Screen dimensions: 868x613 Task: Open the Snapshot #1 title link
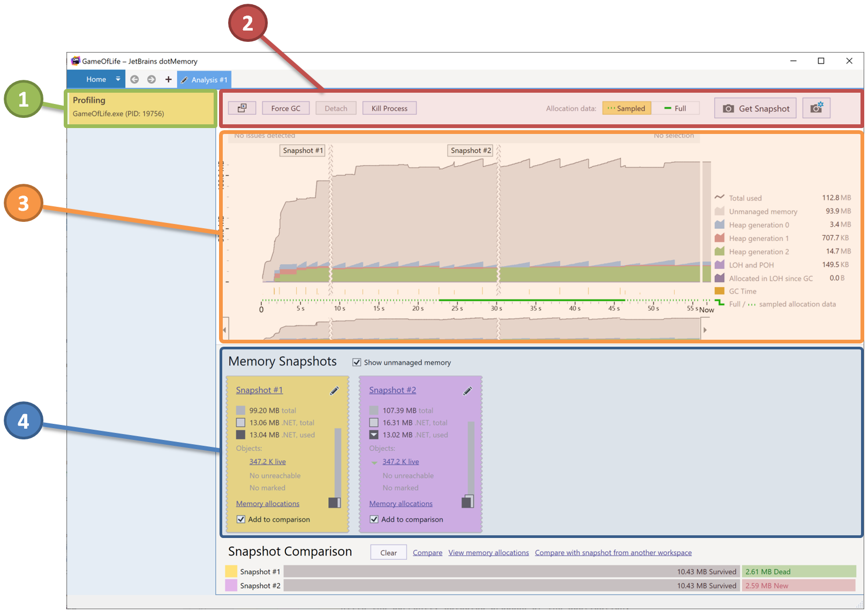pyautogui.click(x=259, y=390)
